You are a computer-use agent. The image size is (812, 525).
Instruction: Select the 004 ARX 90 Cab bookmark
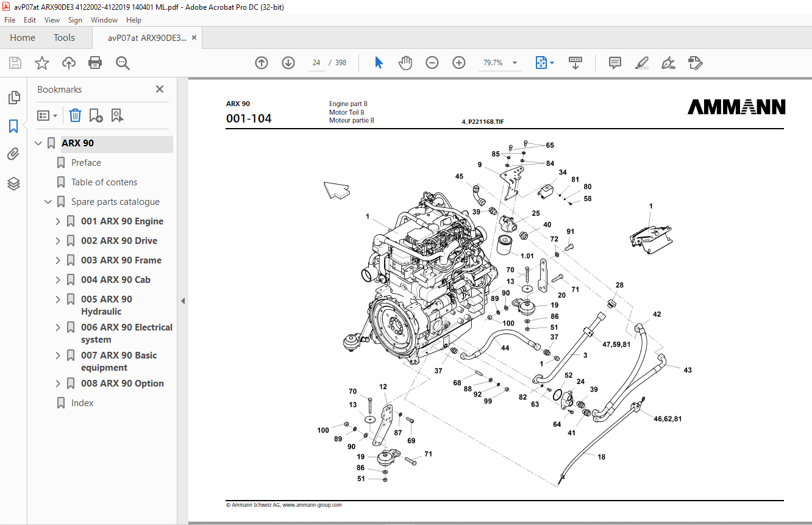point(116,280)
